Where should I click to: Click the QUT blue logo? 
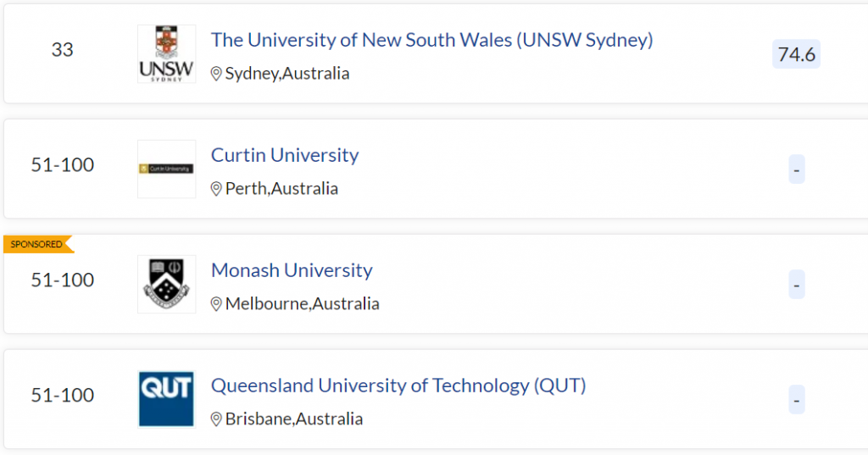[x=166, y=398]
